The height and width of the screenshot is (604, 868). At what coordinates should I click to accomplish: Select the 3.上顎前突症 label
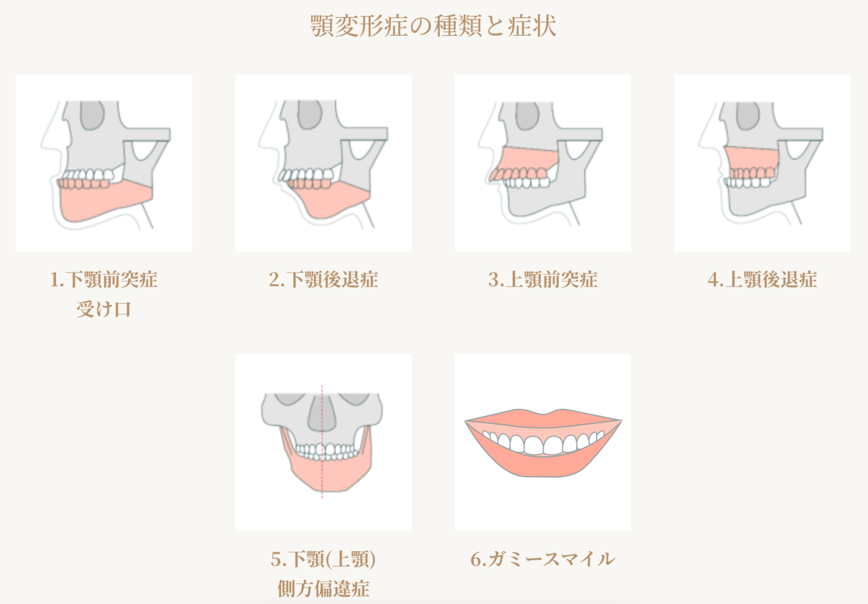click(x=543, y=279)
